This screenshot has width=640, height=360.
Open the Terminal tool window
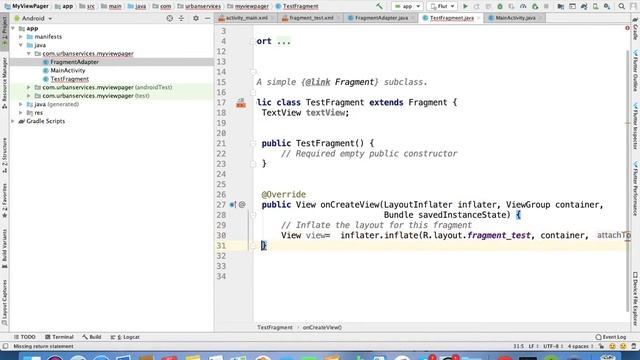click(59, 337)
